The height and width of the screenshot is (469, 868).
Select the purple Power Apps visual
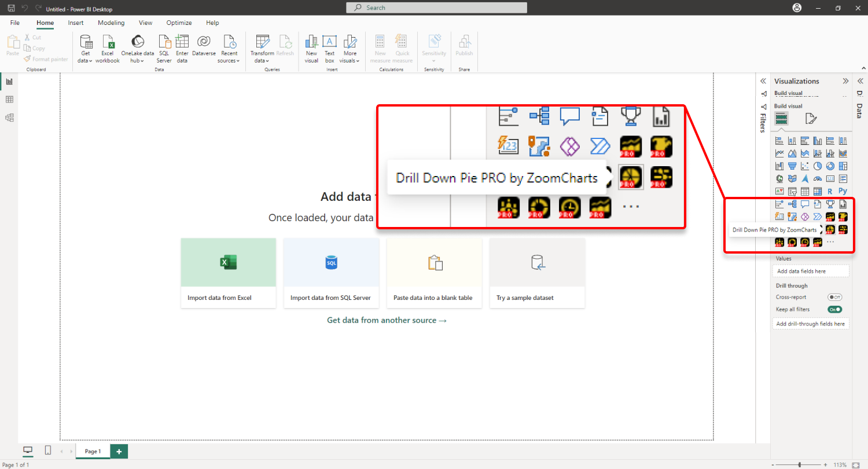pyautogui.click(x=805, y=217)
